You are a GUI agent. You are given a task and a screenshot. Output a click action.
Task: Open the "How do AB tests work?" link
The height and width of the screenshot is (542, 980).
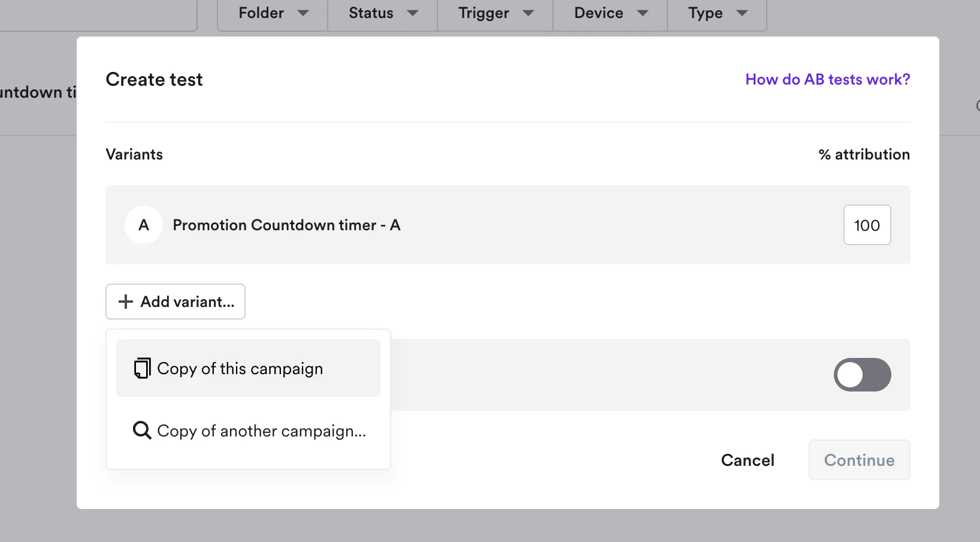click(x=827, y=79)
